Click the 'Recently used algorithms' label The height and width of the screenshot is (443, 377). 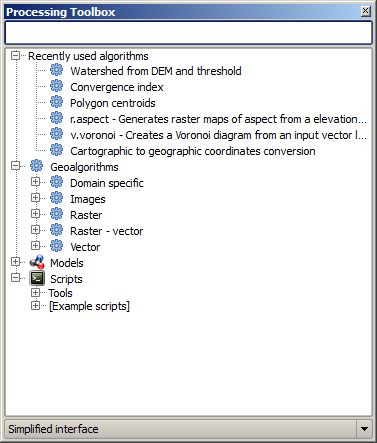coord(88,56)
